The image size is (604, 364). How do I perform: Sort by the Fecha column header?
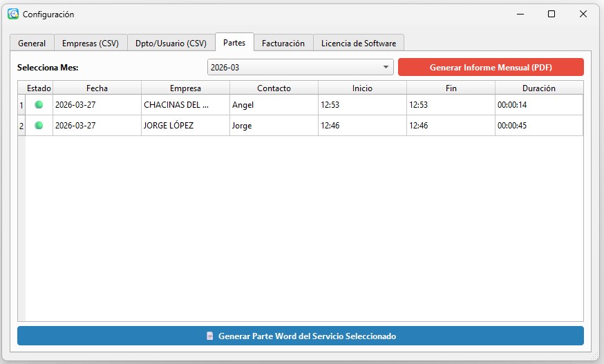point(97,88)
